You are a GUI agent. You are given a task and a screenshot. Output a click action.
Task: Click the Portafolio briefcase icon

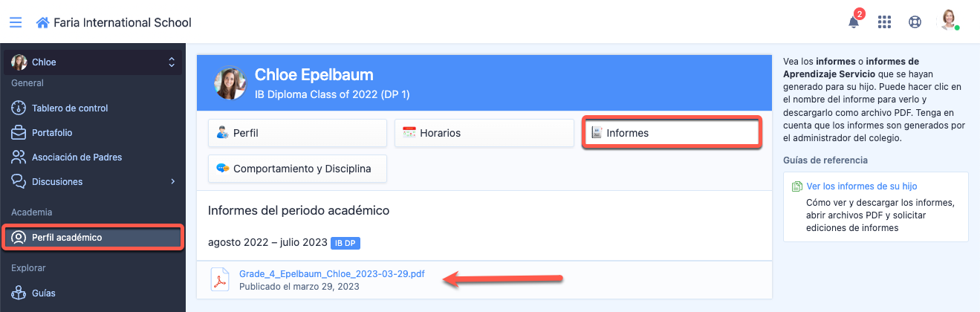pos(19,132)
